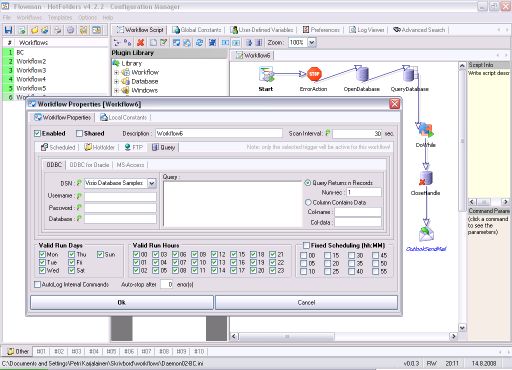
Task: Select the Start node in the workflow
Action: (266, 74)
